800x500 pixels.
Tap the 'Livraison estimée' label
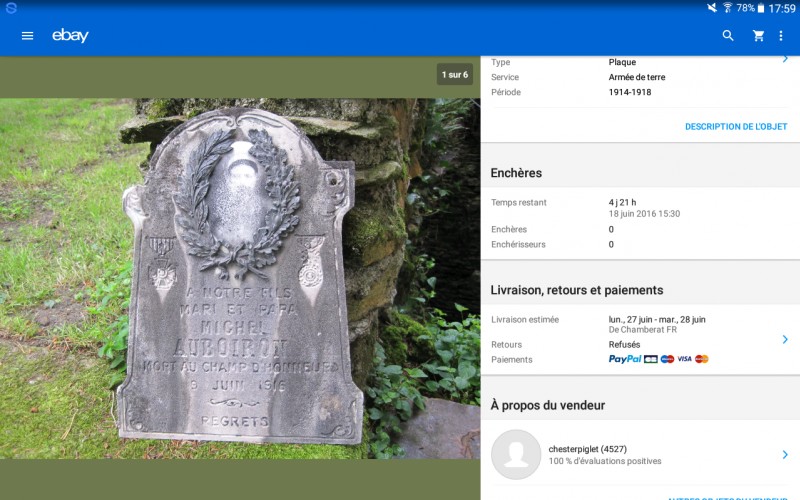pyautogui.click(x=524, y=319)
